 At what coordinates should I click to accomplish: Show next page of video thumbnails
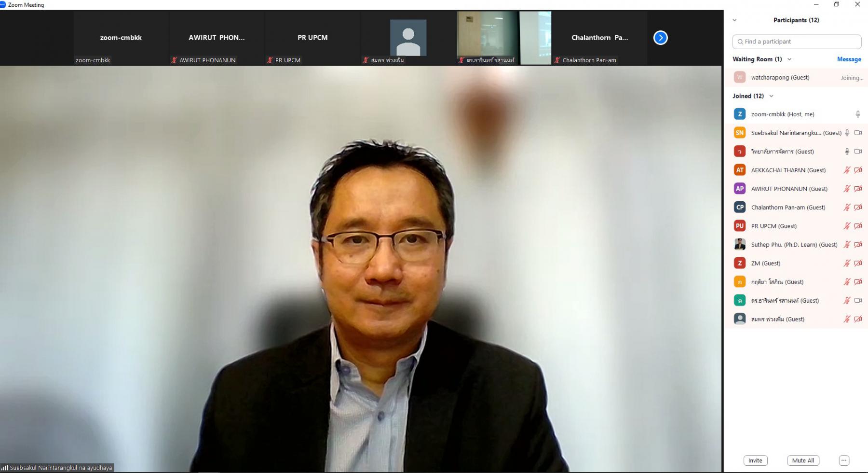tap(660, 38)
